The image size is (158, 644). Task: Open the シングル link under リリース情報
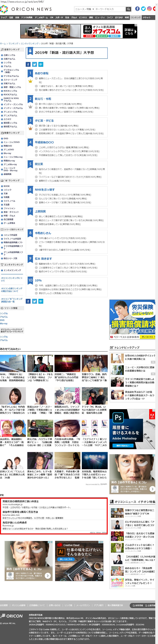coord(4,313)
